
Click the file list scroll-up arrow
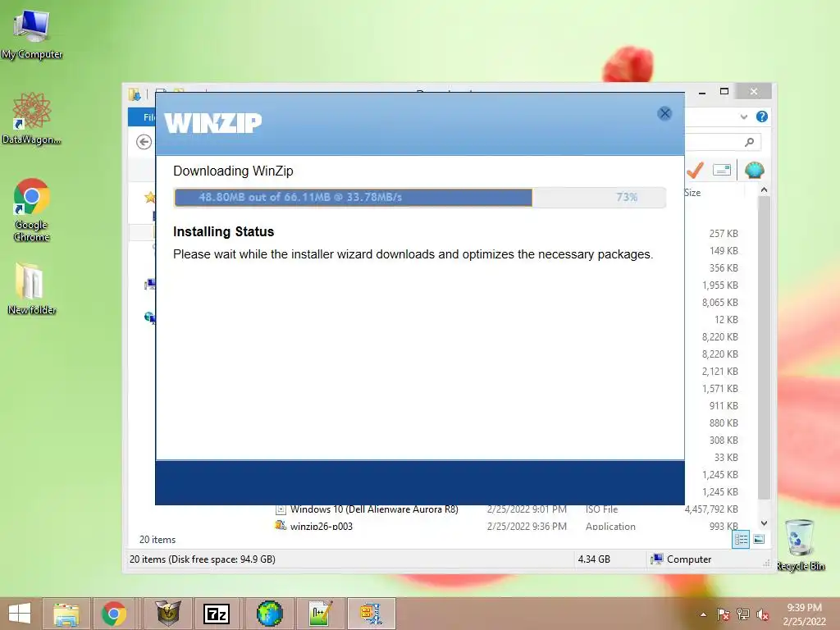coord(764,190)
